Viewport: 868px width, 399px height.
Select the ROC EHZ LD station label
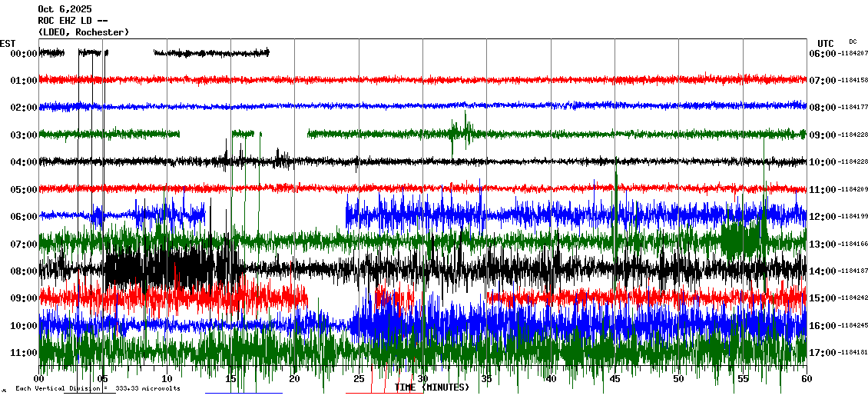(x=71, y=21)
